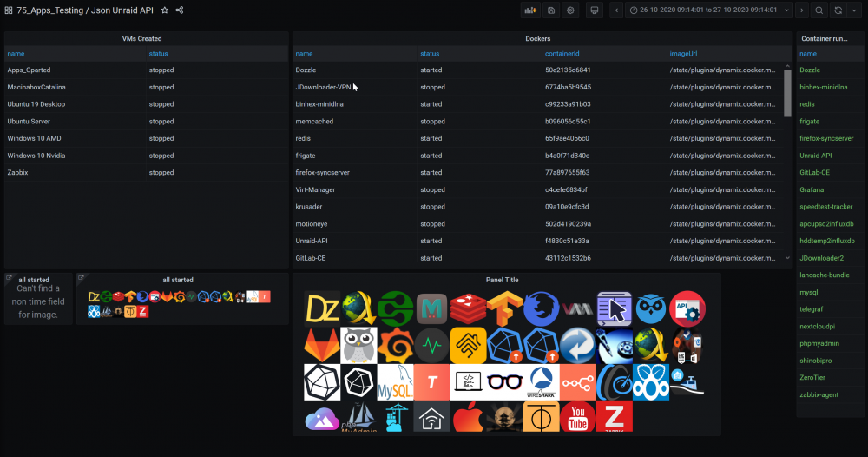Image resolution: width=868 pixels, height=457 pixels.
Task: Click the yellow house-chevrons icon
Action: (468, 346)
